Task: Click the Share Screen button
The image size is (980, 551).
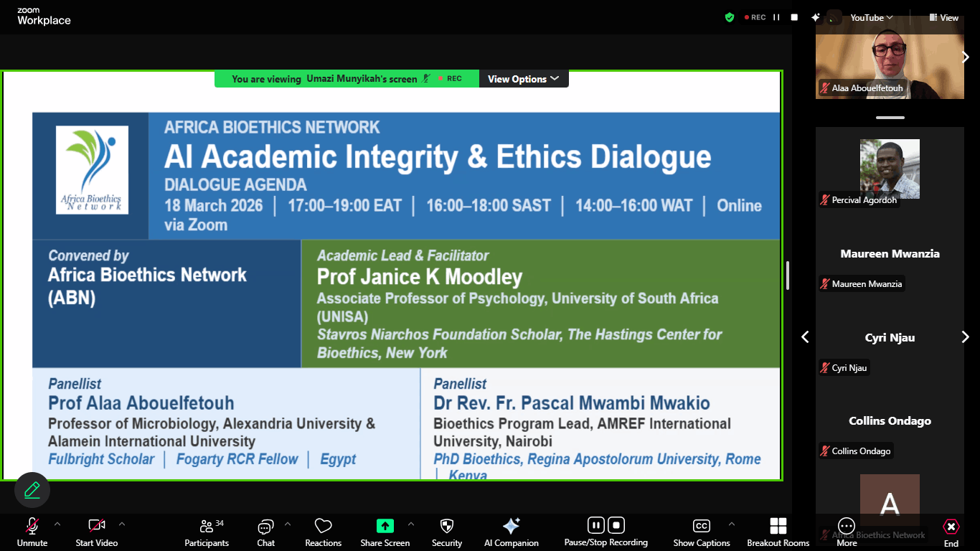Action: (385, 533)
